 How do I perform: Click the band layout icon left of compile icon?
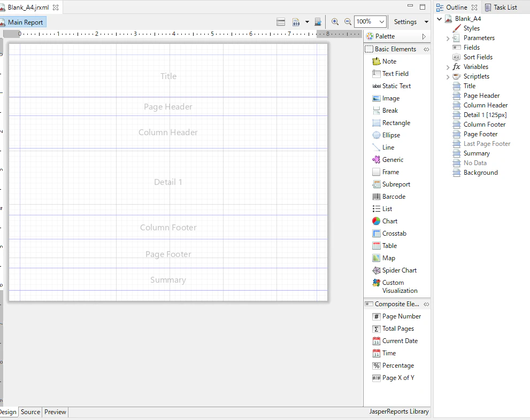tap(281, 22)
